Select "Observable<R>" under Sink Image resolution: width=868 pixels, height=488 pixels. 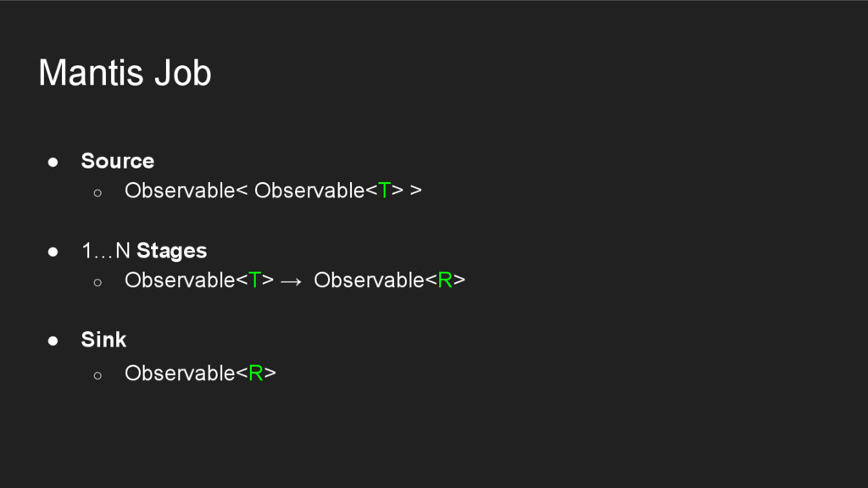(x=200, y=373)
